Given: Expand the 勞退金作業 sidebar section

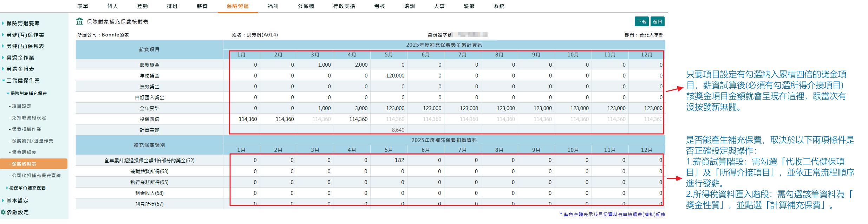Looking at the screenshot, I should 18,57.
